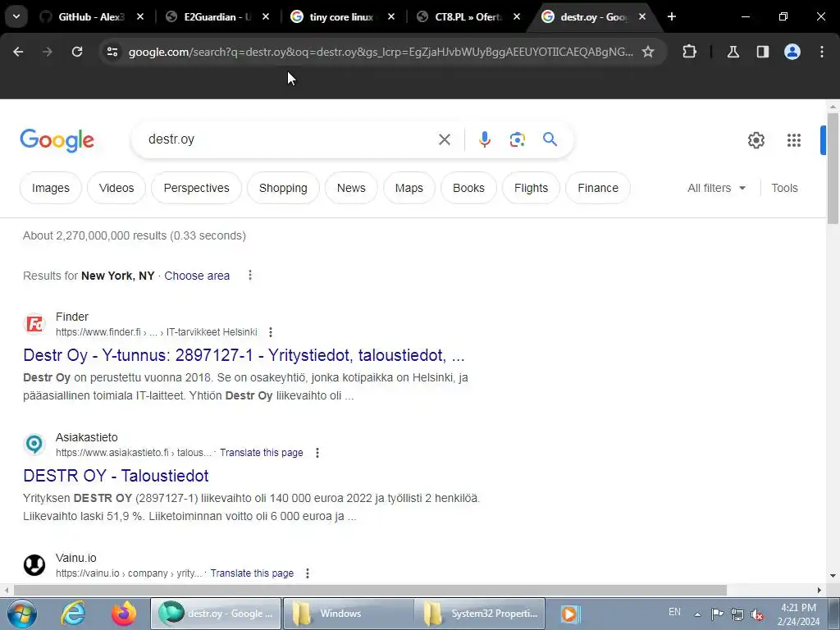840x630 pixels.
Task: Click the Finder site favicon
Action: pos(34,324)
